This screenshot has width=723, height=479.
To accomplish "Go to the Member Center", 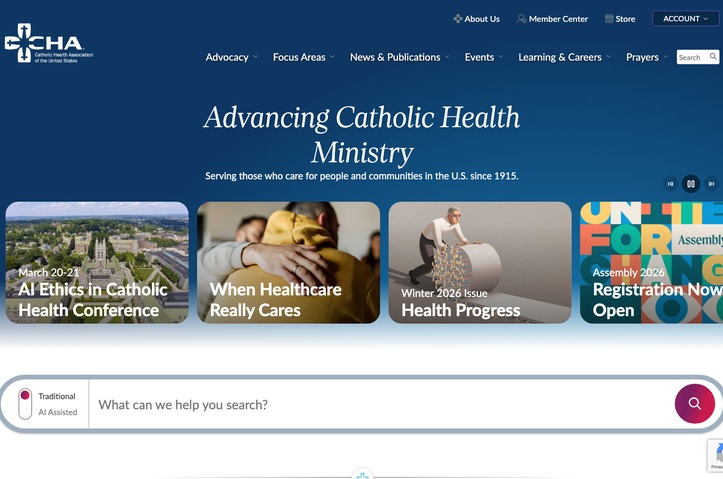I will click(558, 19).
